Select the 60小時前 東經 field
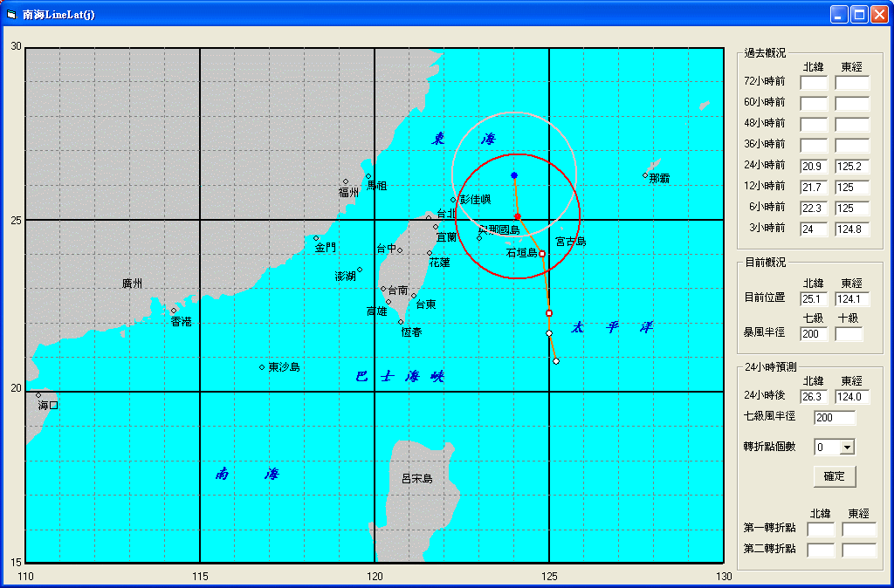Viewport: 894px width, 588px height. (x=852, y=103)
